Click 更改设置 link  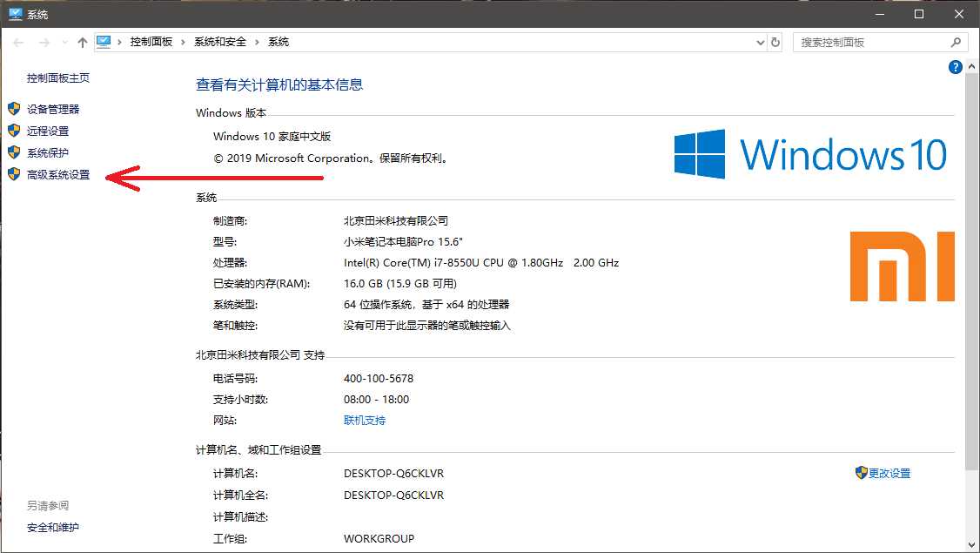point(889,474)
